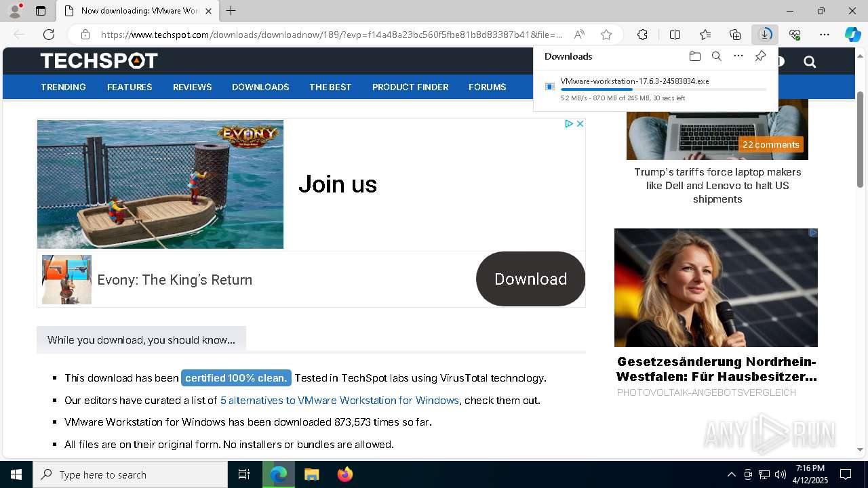Open the downloads folder from panel

point(694,56)
